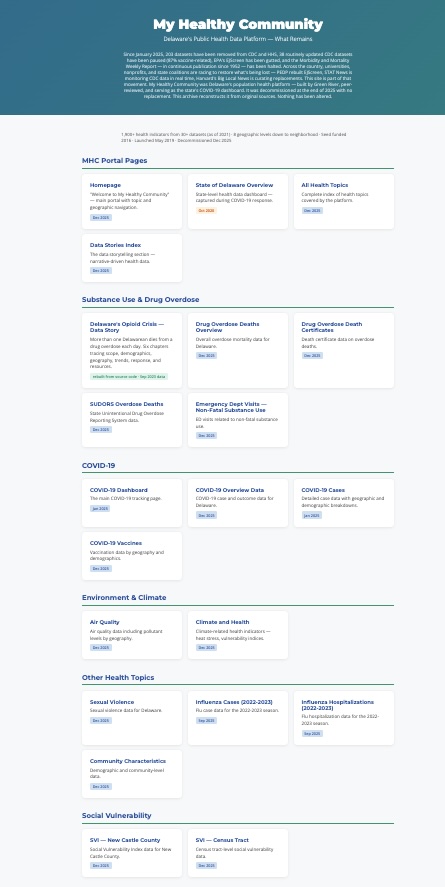
Task: Open Delaware's Opioid Crisis Data Story
Action: tap(132, 351)
